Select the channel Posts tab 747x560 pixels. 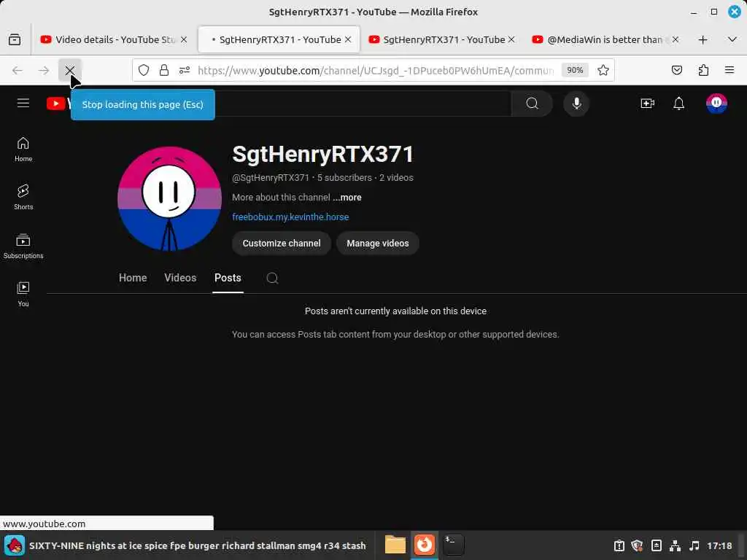228,278
